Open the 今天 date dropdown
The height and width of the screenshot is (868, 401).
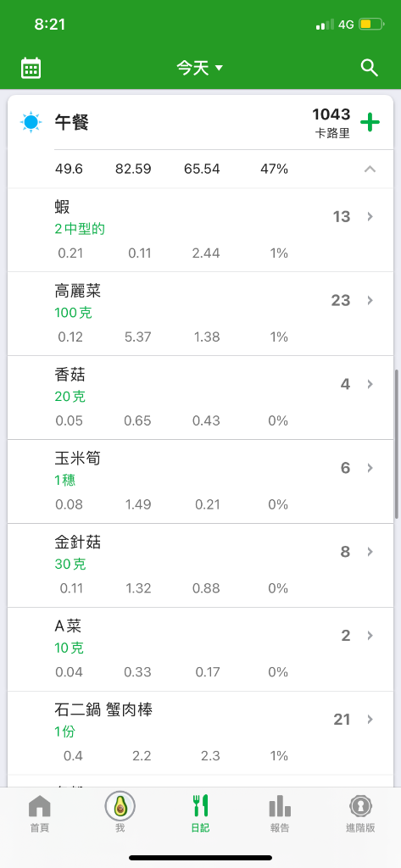click(200, 68)
